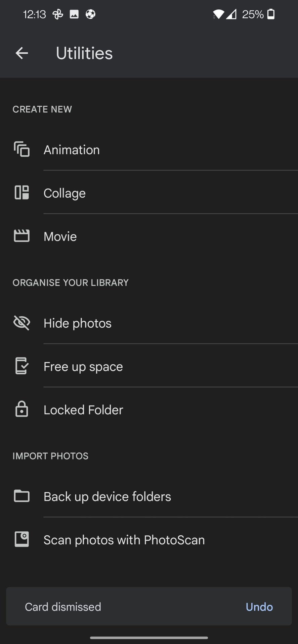
Task: Tap the Movie clapperboard icon
Action: click(x=22, y=236)
